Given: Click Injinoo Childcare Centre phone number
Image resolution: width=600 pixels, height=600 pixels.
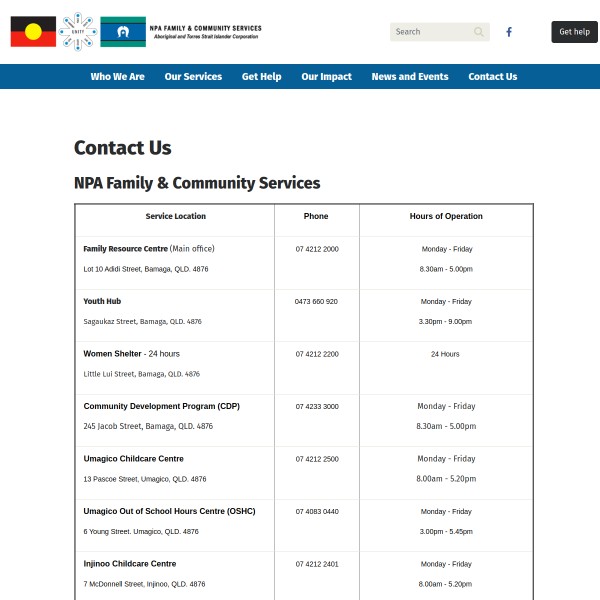Looking at the screenshot, I should [317, 564].
